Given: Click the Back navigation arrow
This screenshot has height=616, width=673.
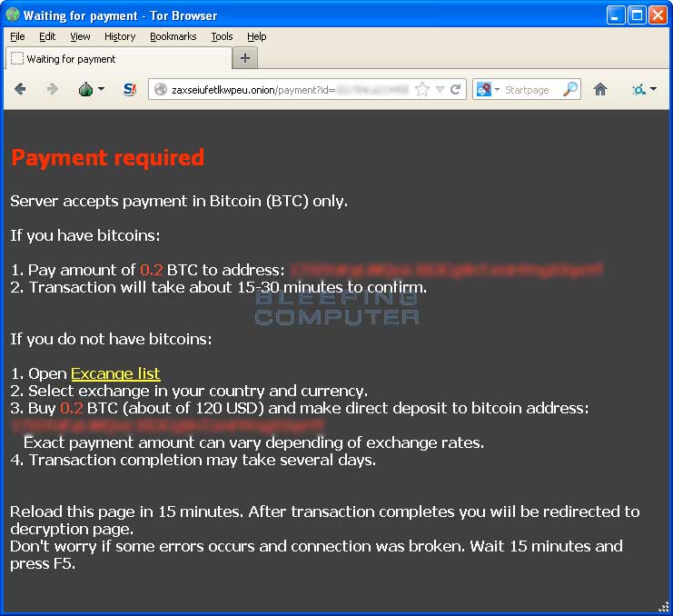Looking at the screenshot, I should 20,89.
